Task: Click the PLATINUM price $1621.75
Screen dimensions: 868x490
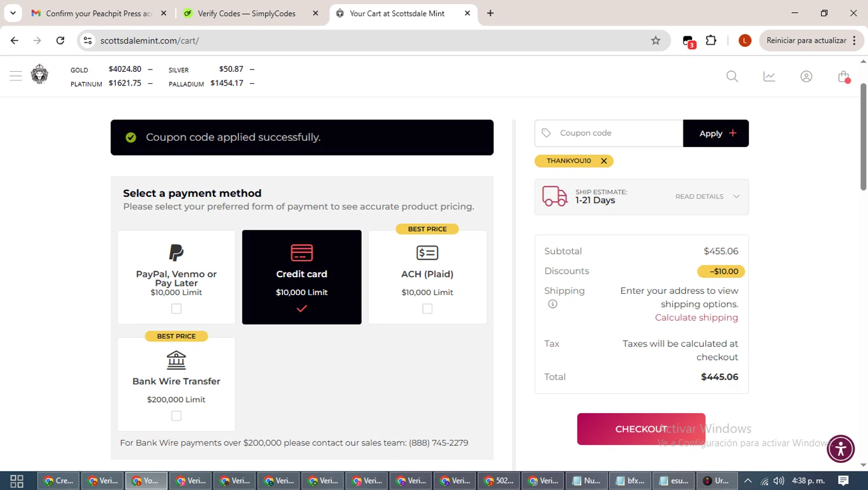Action: (125, 83)
